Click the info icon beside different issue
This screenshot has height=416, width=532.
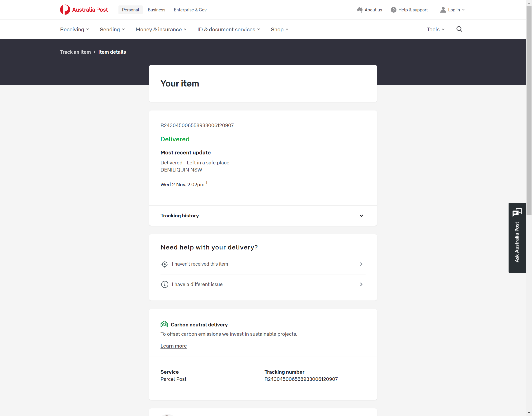tap(165, 284)
